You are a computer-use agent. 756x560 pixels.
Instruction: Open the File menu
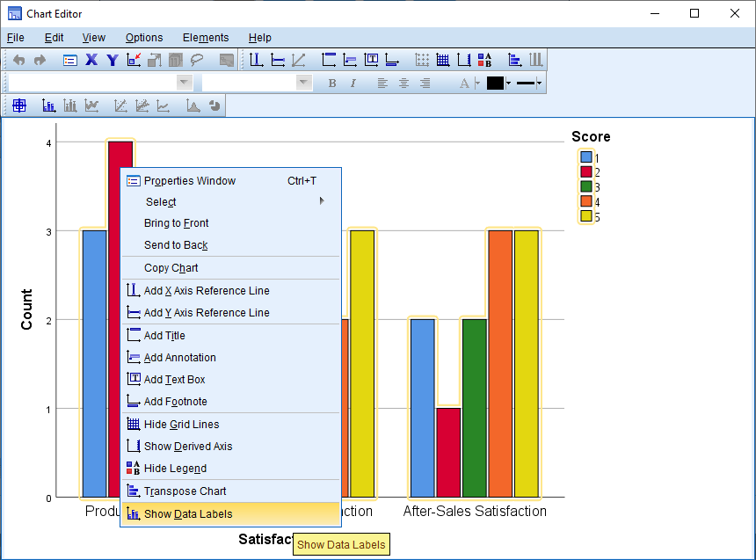click(x=16, y=38)
